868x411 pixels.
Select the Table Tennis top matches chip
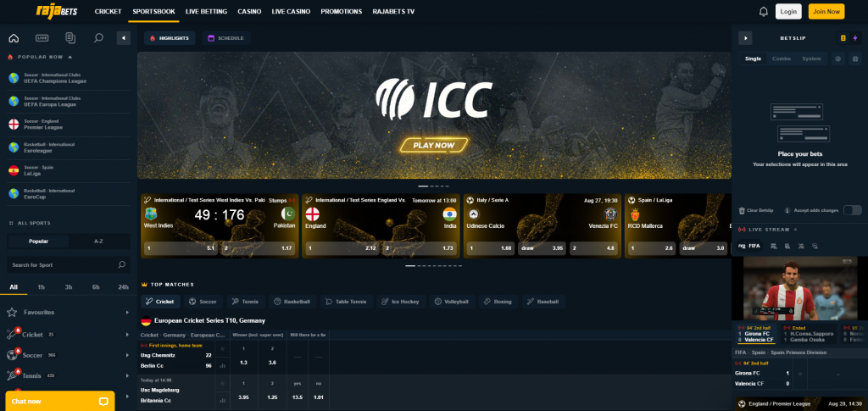346,302
